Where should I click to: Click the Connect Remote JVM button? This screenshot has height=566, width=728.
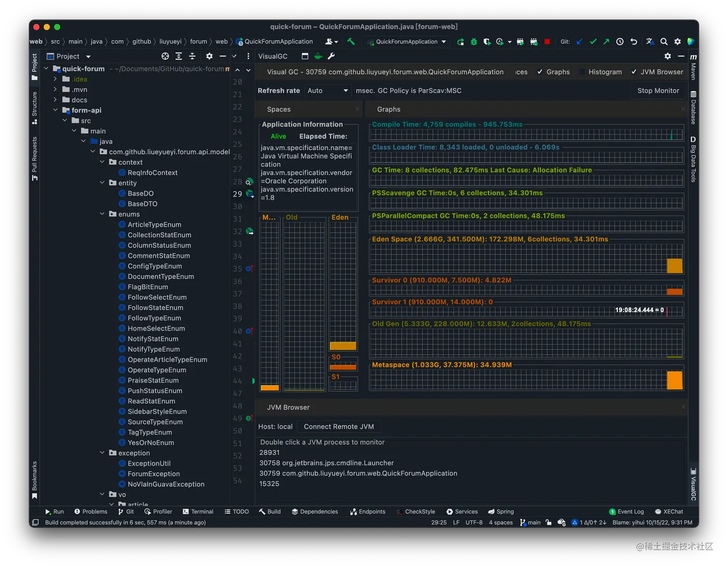(338, 427)
